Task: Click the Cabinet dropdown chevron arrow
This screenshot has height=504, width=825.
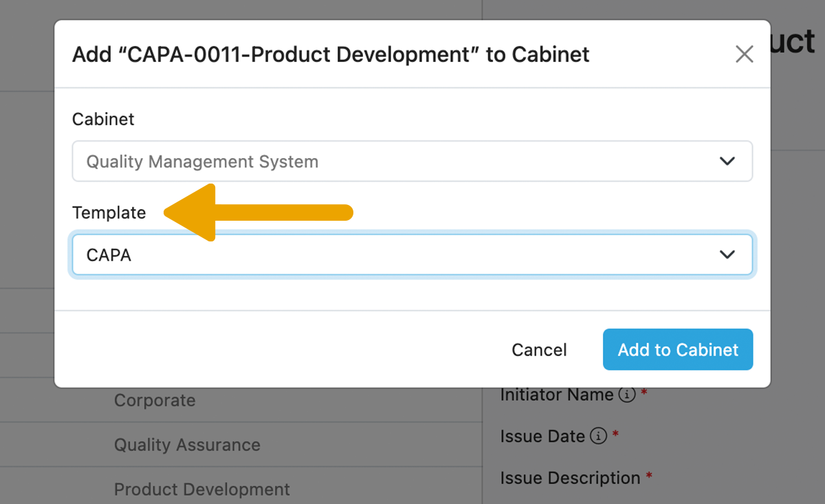Action: tap(727, 162)
